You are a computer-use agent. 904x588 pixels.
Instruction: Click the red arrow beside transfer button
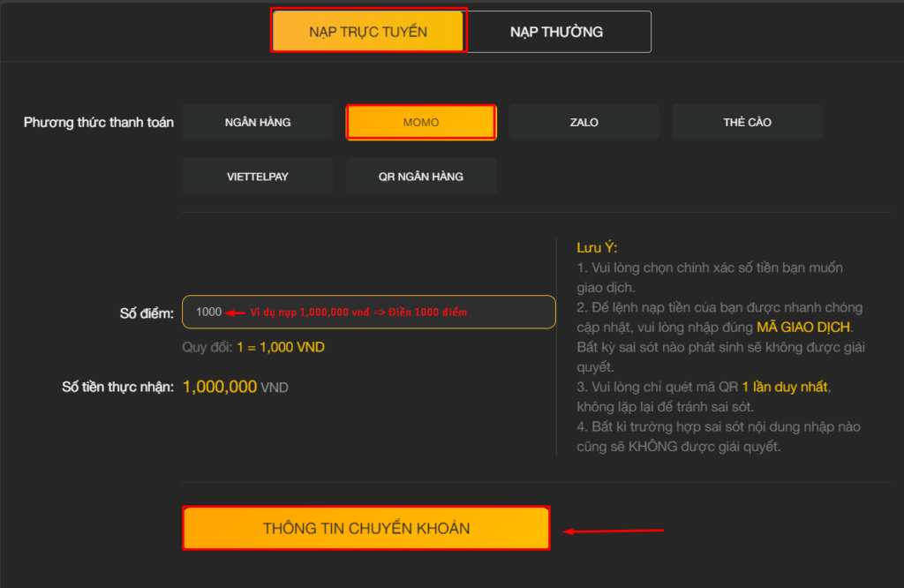click(614, 531)
